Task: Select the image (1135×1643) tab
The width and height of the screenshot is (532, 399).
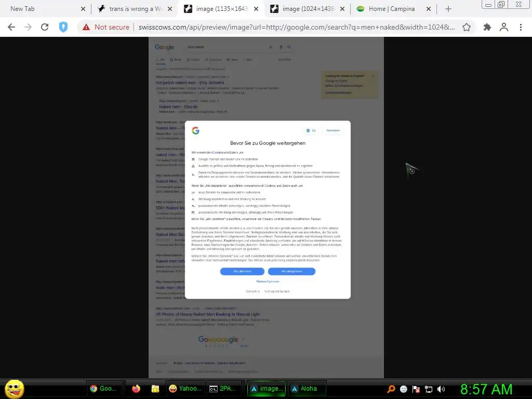Action: click(x=221, y=9)
